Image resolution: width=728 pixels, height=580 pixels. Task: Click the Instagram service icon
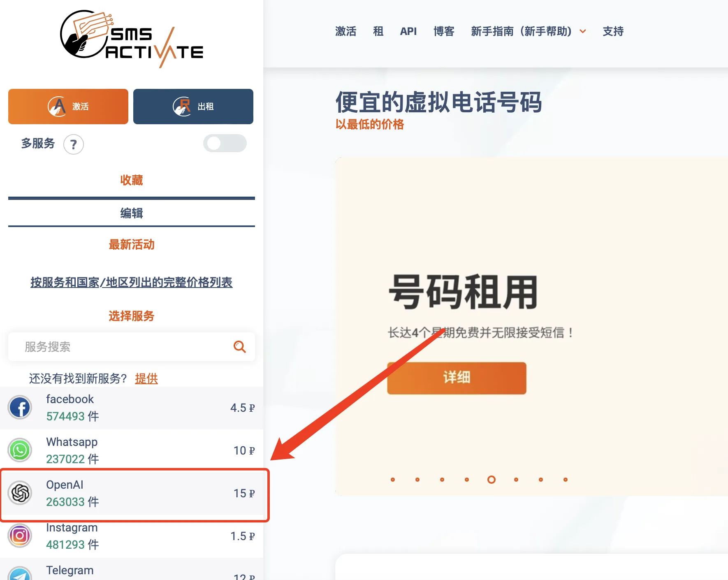(20, 536)
